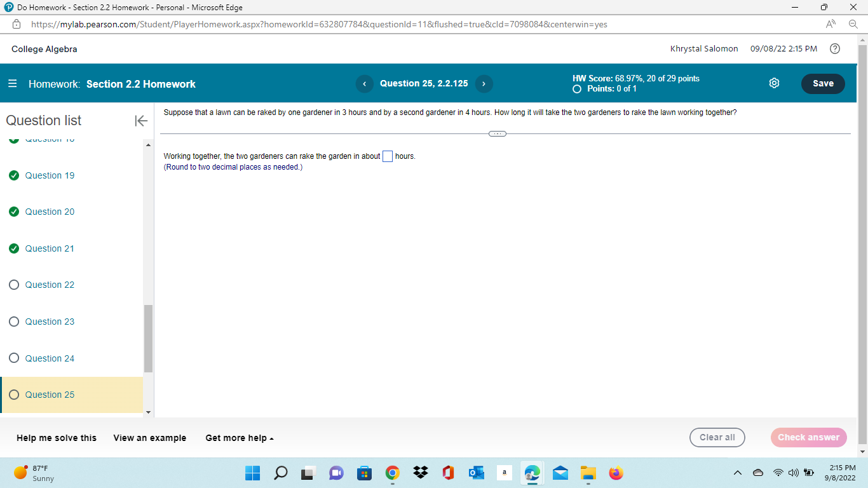Open Outlook from the taskbar
Image resolution: width=868 pixels, height=488 pixels.
476,473
